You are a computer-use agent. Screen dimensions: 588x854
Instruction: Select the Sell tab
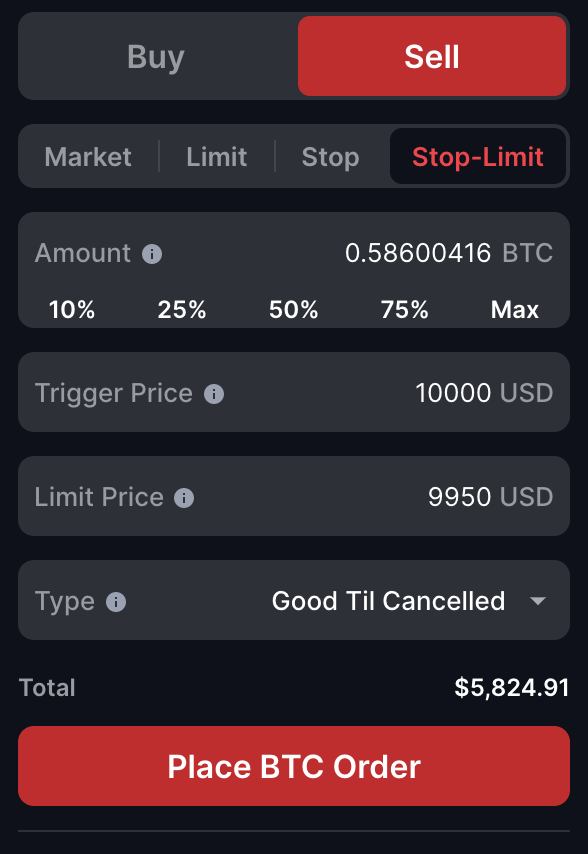pos(432,56)
